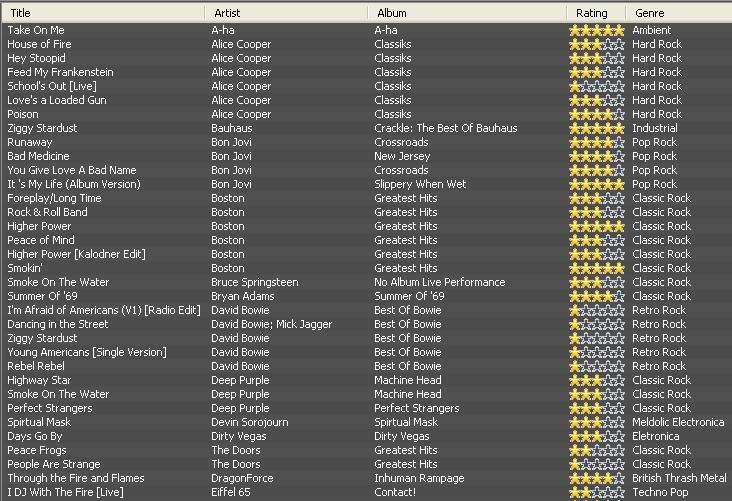Select Ziggy Stardust by Bauhaus
This screenshot has width=732, height=501.
pos(42,128)
